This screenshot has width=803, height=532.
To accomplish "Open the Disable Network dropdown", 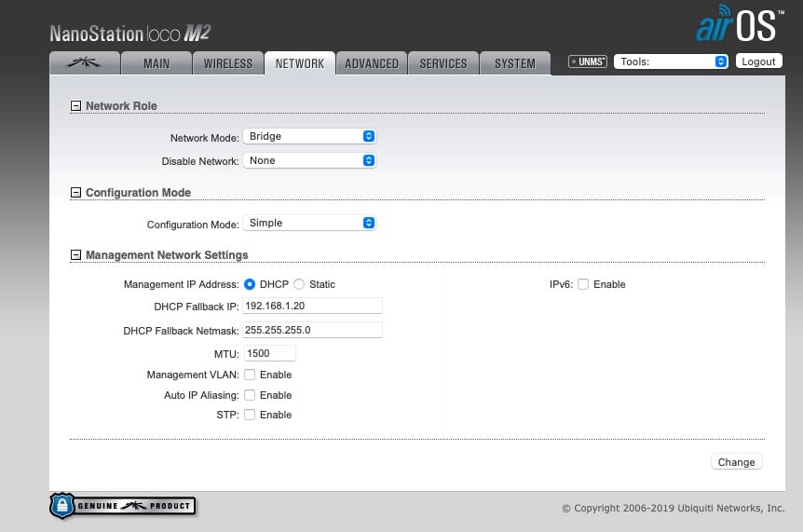I will tap(309, 160).
